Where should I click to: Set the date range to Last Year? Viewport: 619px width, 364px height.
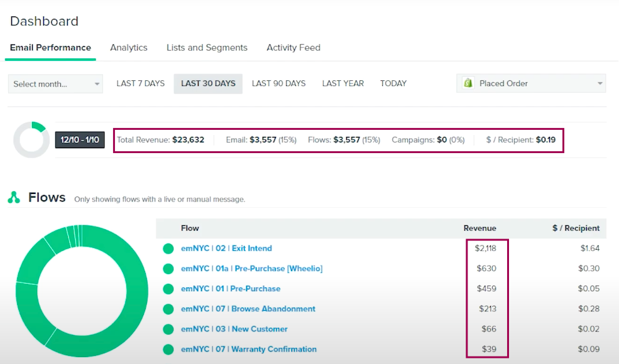tap(342, 83)
